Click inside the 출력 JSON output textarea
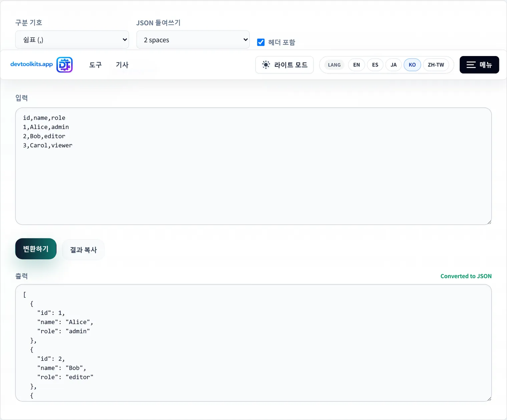The height and width of the screenshot is (420, 507). click(253, 343)
